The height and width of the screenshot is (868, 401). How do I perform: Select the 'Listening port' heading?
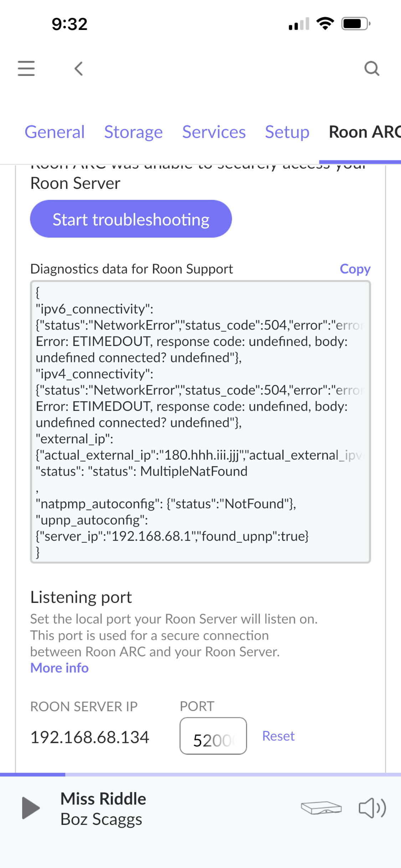[x=81, y=597]
